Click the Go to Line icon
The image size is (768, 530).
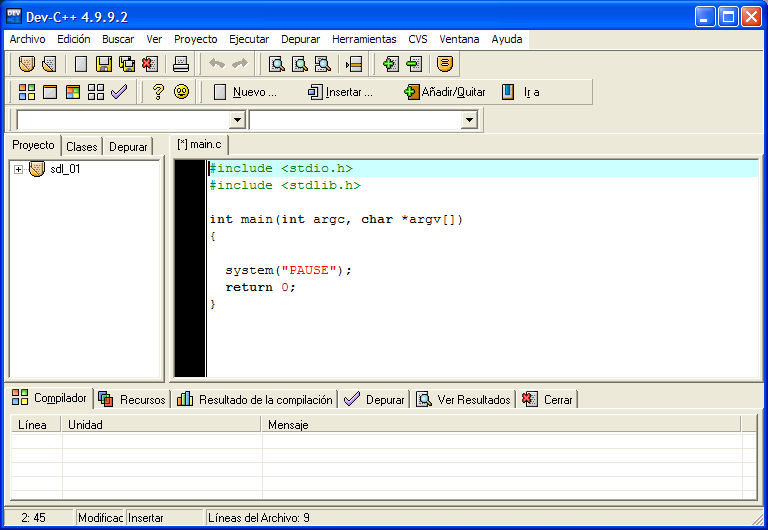354,64
